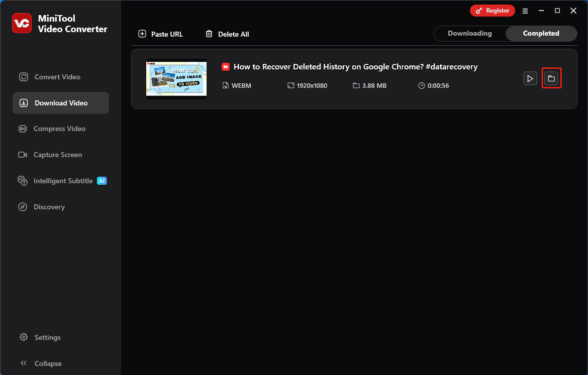The image size is (588, 375).
Task: Click the AI badge next to Intelligent Subtitle
Action: coord(102,181)
